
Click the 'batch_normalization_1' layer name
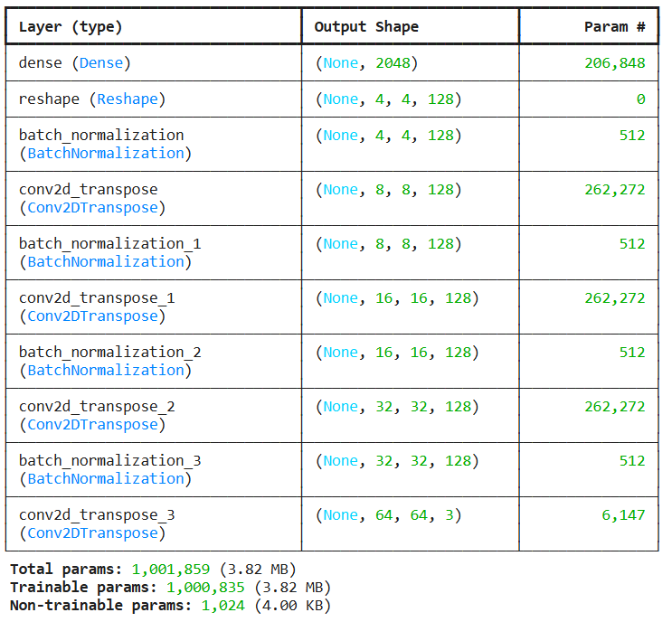coord(109,244)
